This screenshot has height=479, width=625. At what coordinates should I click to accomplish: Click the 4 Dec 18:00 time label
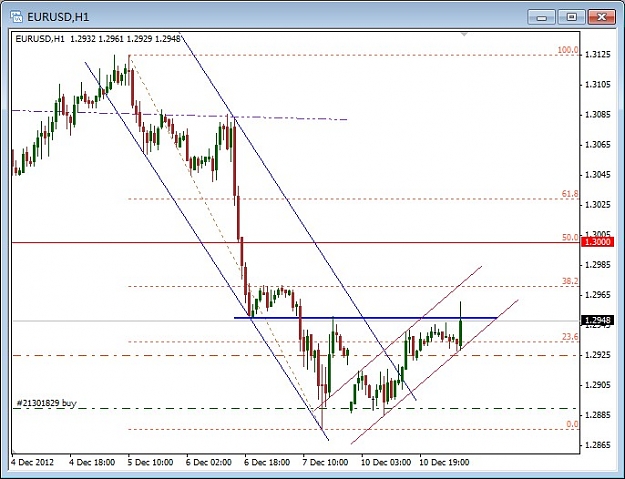(x=92, y=462)
